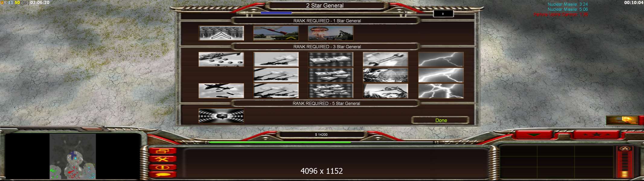The image size is (644, 181).
Task: Select the bottom scattered cash power
Action: click(x=331, y=91)
